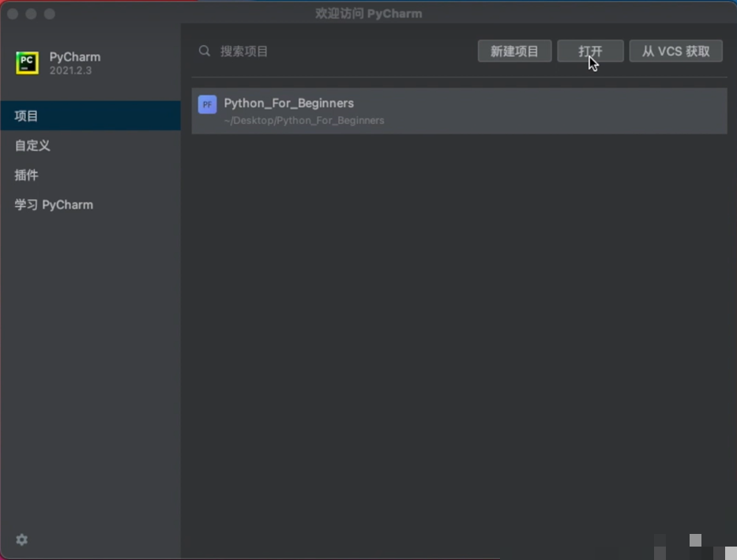Image resolution: width=737 pixels, height=560 pixels.
Task: Switch to the 插件 tab
Action: coord(90,175)
